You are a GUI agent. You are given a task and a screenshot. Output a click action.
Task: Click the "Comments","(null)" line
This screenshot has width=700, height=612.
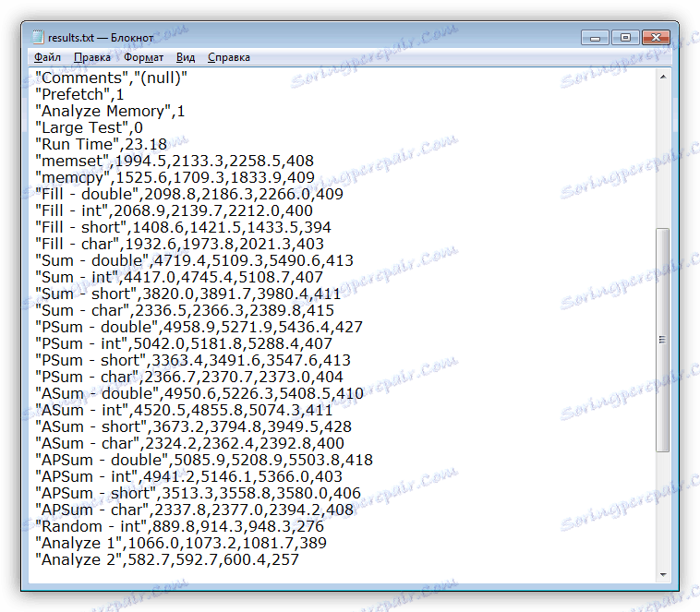point(111,78)
